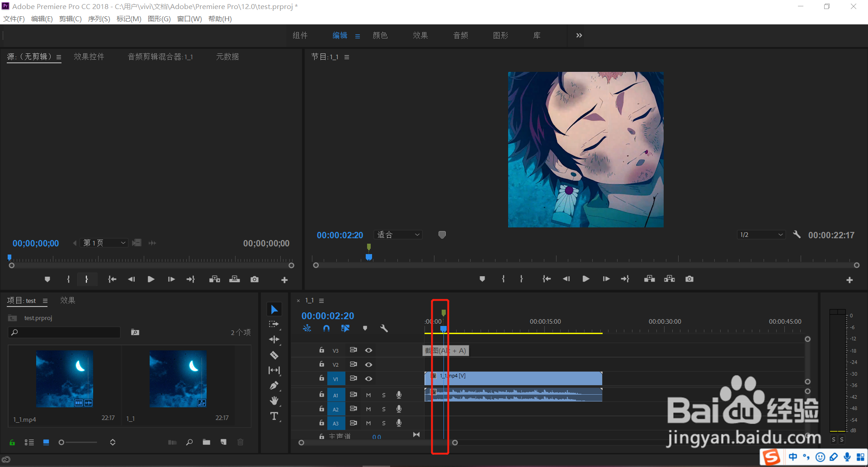This screenshot has width=868, height=467.
Task: Select the Hand tool
Action: pyautogui.click(x=274, y=401)
